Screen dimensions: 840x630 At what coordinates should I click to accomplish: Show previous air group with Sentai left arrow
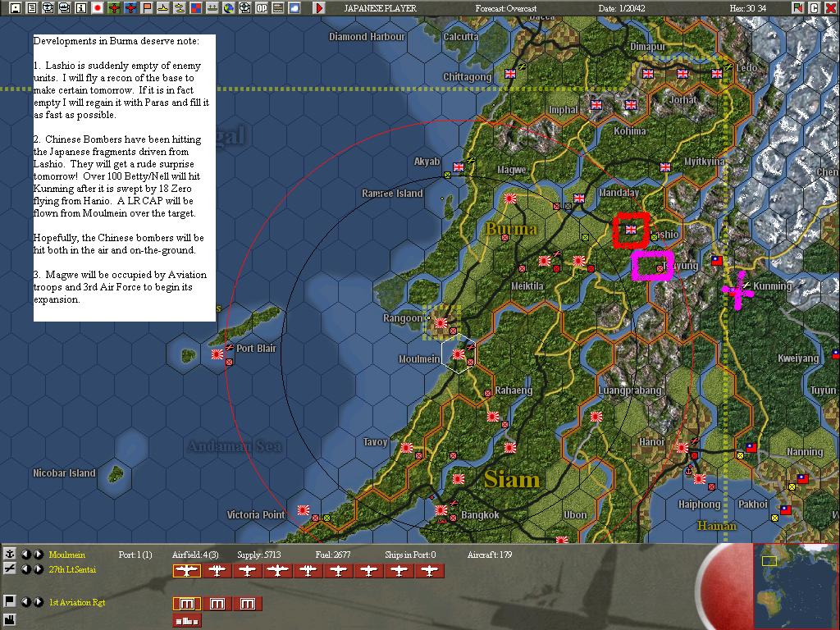click(x=25, y=569)
